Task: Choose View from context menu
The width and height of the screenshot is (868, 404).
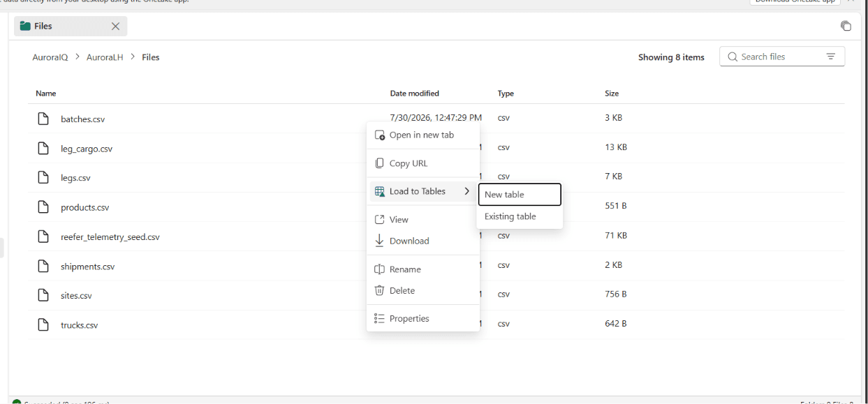Action: [423, 220]
